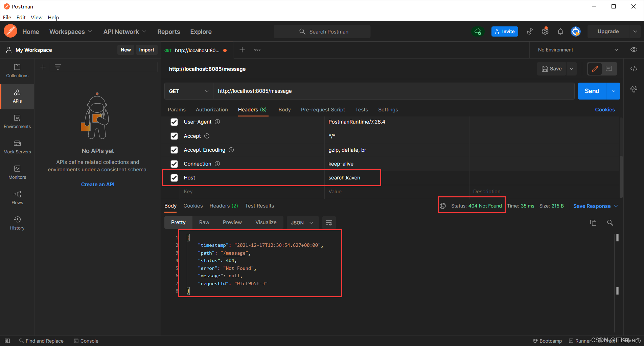Open Monitors in the sidebar
The height and width of the screenshot is (346, 644).
pyautogui.click(x=17, y=172)
